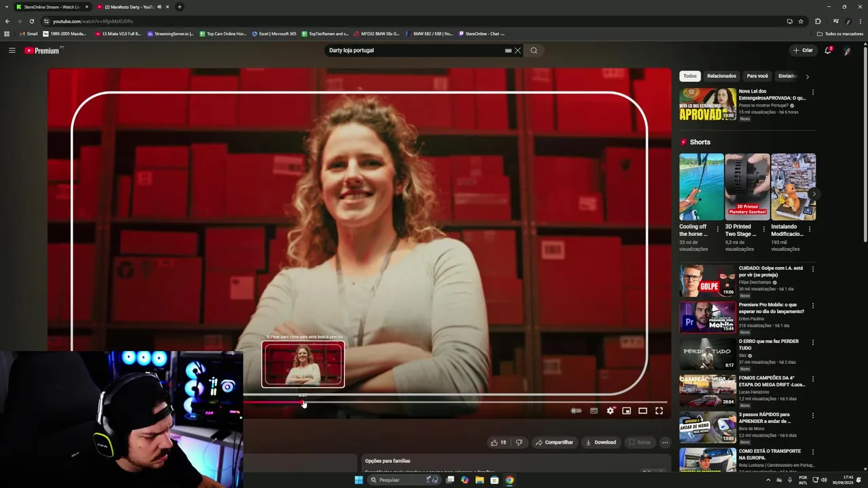The height and width of the screenshot is (488, 868).
Task: Open the Cooling off the horse short
Action: [701, 186]
